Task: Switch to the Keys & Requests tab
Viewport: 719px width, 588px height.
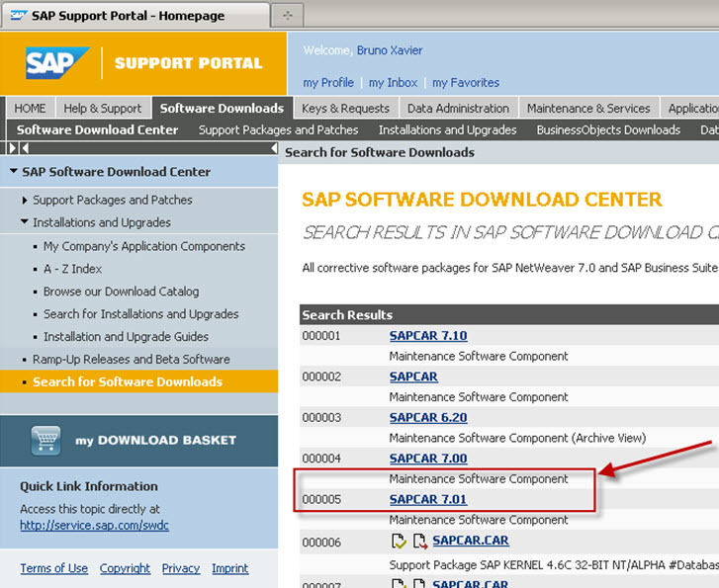Action: [345, 109]
